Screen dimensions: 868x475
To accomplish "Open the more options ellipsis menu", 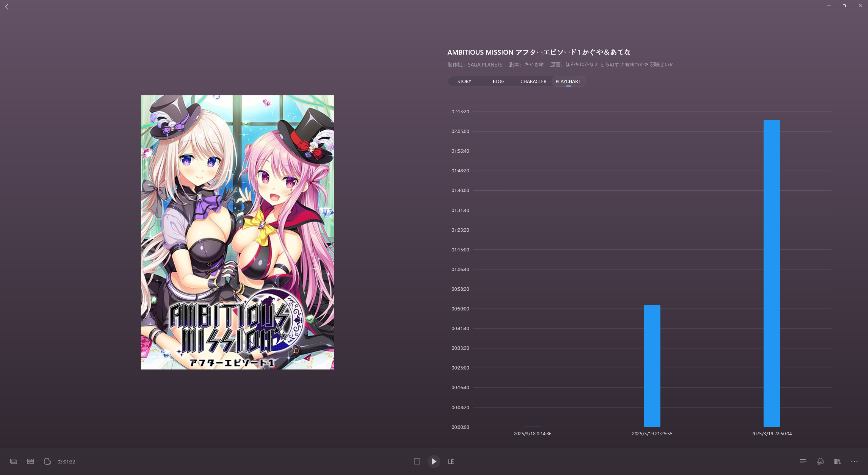I will (854, 461).
